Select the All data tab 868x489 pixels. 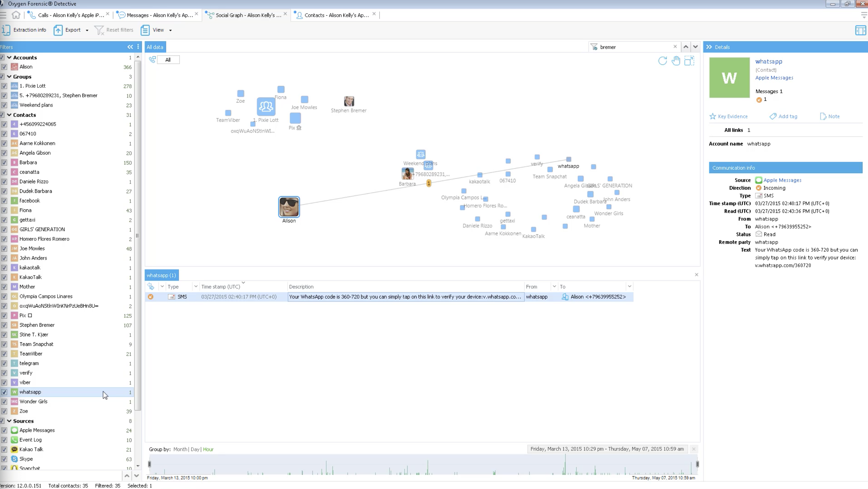155,47
